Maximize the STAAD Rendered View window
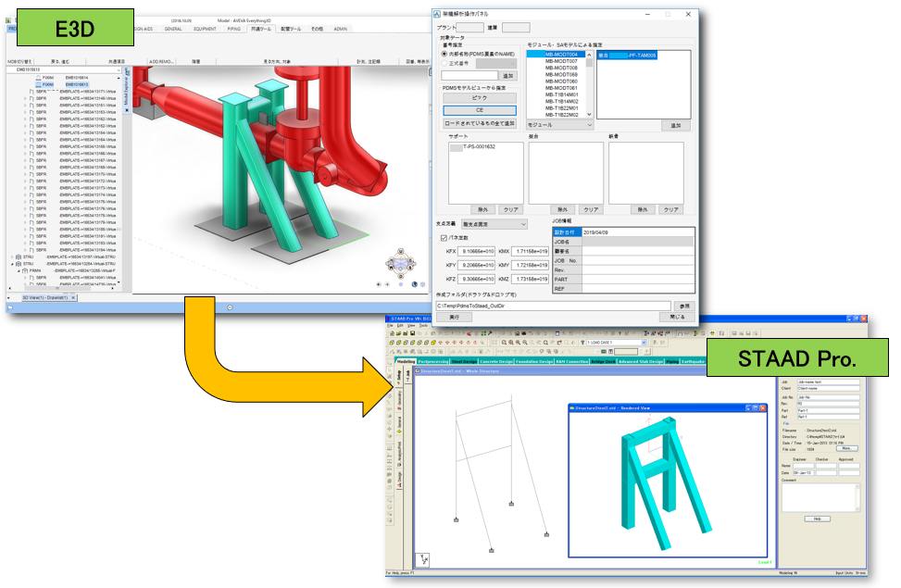This screenshot has height=588, width=901. tap(756, 408)
